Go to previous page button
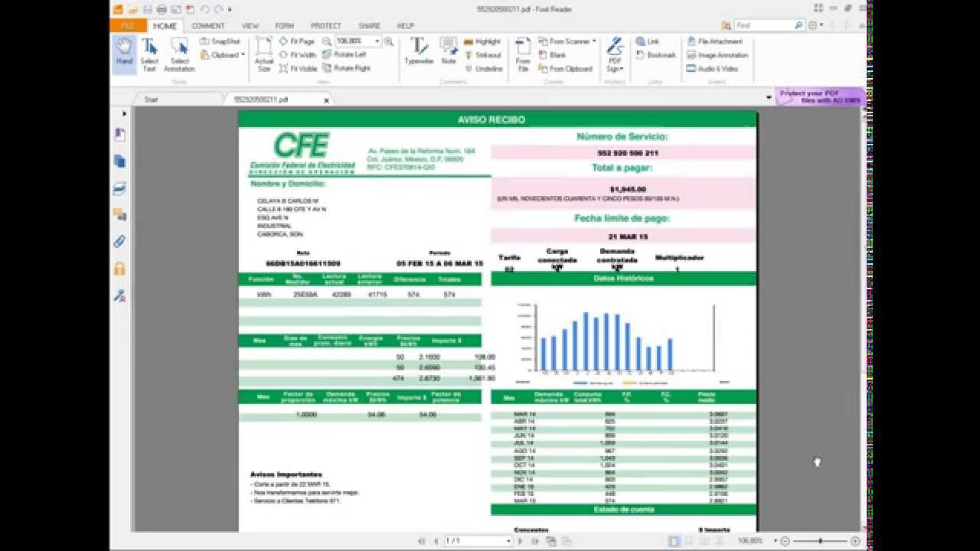Image resolution: width=980 pixels, height=551 pixels. [436, 541]
